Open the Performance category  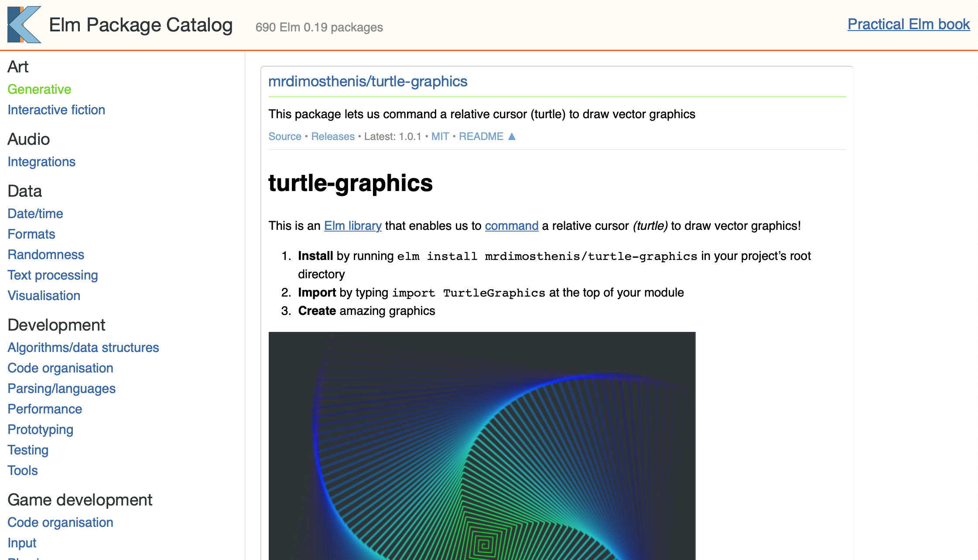pos(45,409)
